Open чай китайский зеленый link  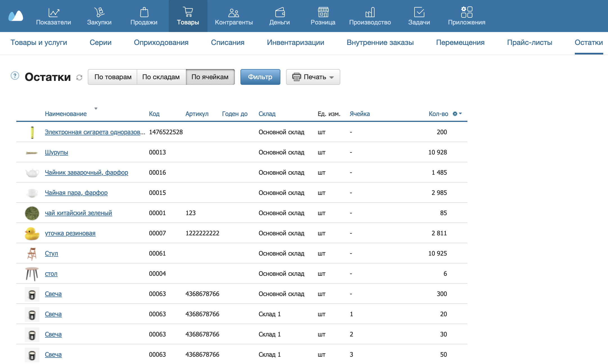tap(78, 213)
